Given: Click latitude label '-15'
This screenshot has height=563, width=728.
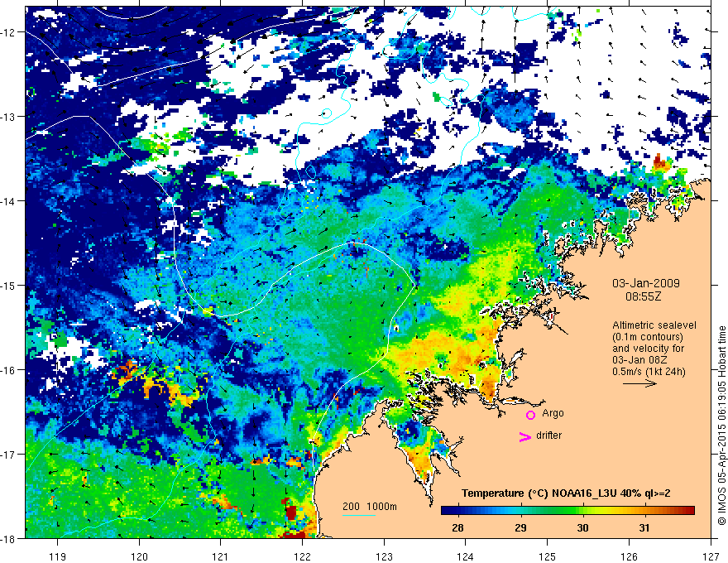Looking at the screenshot, I should coord(7,285).
